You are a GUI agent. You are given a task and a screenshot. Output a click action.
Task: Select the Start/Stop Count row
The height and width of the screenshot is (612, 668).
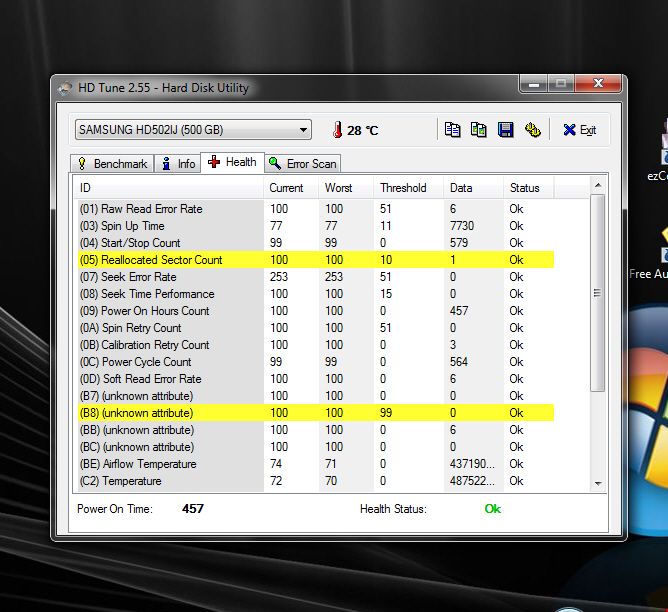click(316, 243)
